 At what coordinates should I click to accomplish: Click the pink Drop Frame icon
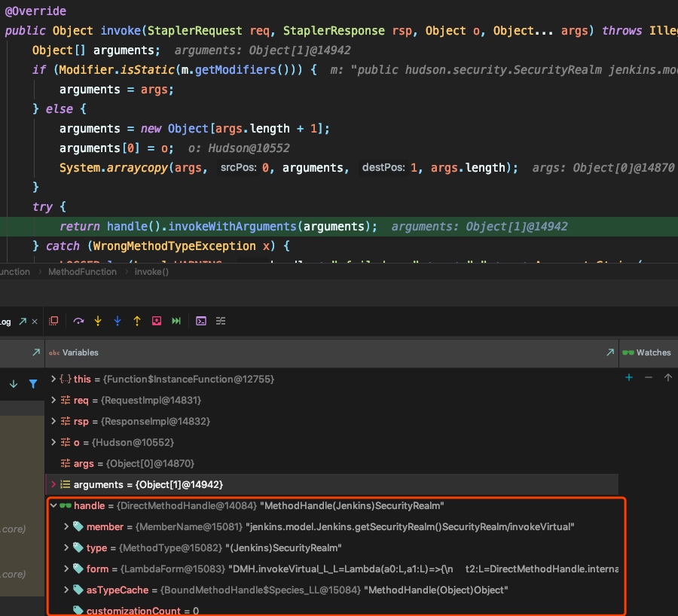pos(157,321)
